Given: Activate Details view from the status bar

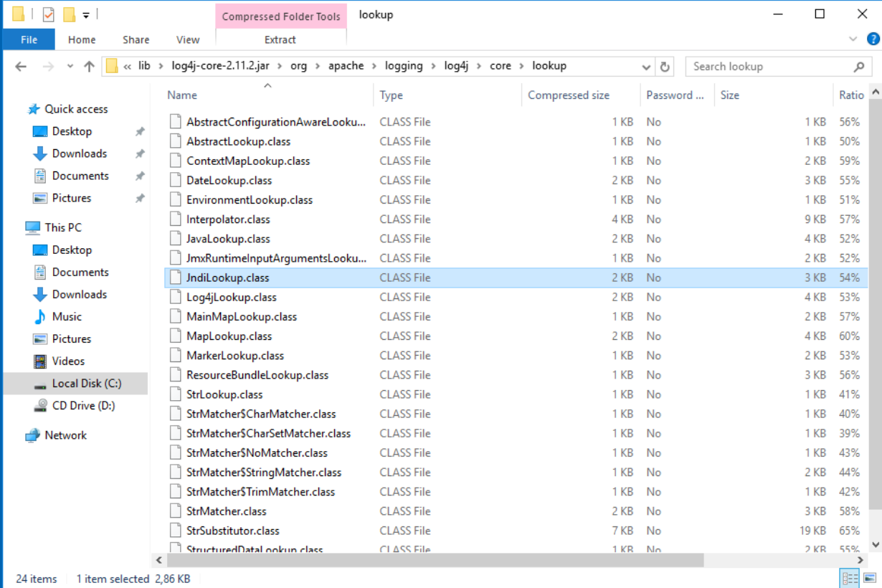Looking at the screenshot, I should pos(850,579).
